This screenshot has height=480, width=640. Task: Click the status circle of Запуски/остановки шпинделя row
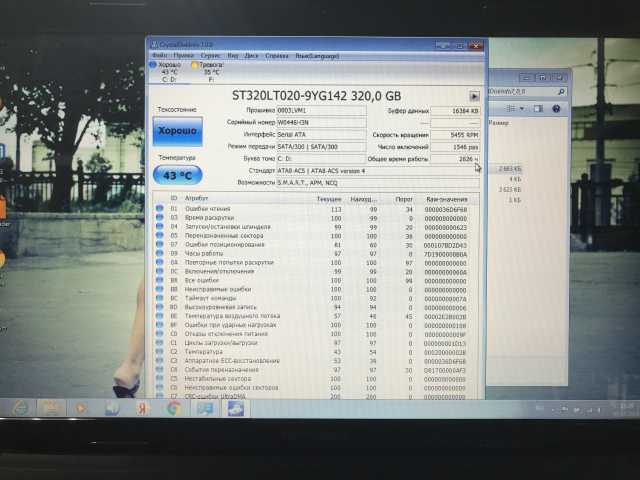(160, 227)
